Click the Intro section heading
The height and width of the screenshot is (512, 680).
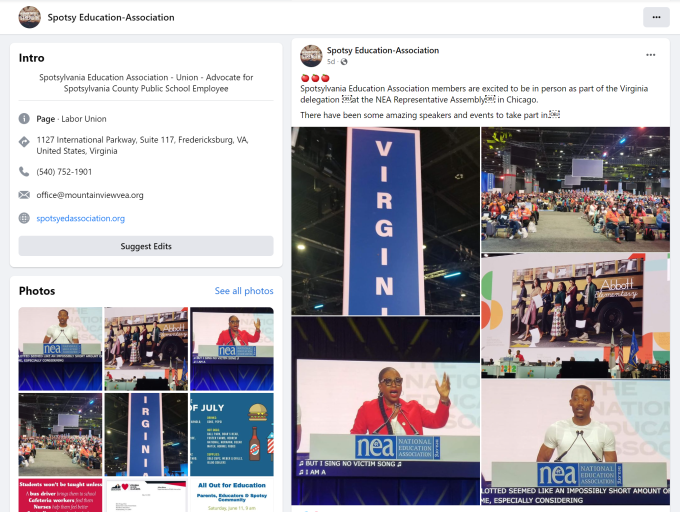(x=32, y=58)
